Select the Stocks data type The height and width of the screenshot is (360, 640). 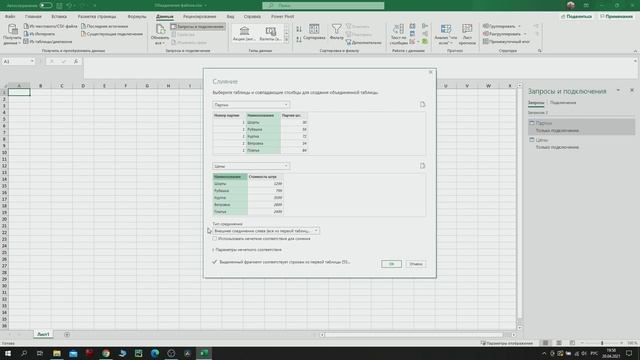[244, 33]
